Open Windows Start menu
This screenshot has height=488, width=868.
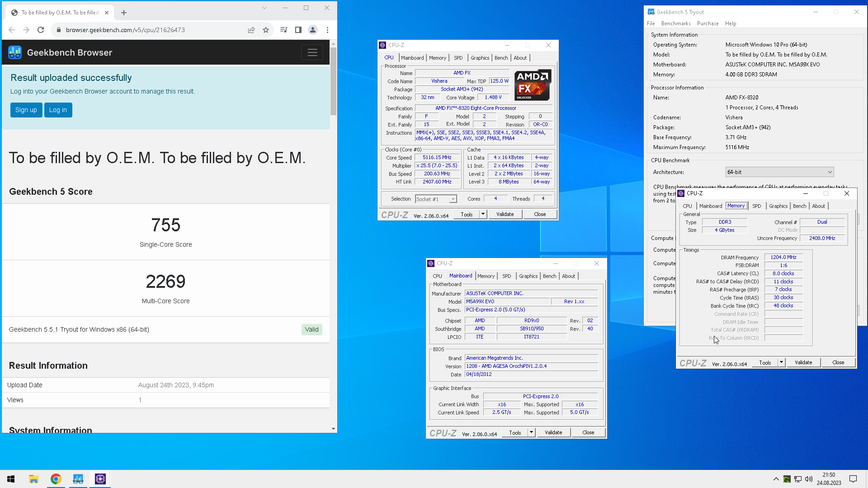(x=11, y=479)
